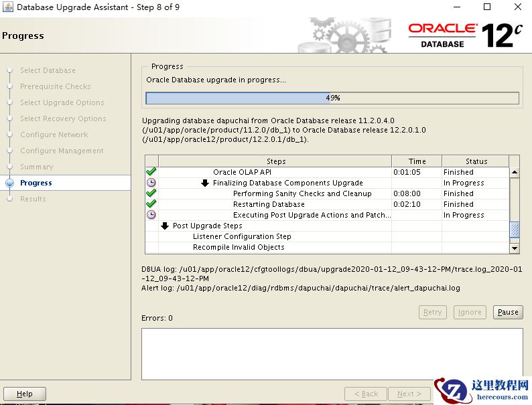
Task: Select the Select Recovery Options step
Action: (63, 118)
